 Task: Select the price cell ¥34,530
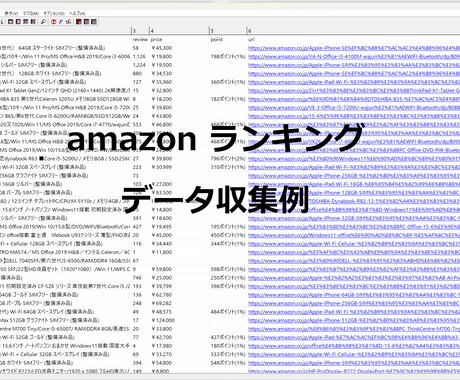pyautogui.click(x=162, y=74)
